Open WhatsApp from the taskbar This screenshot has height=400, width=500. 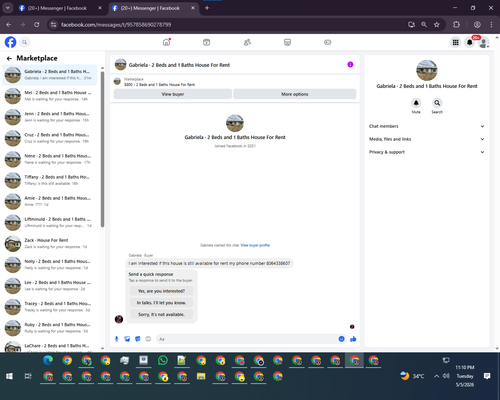click(x=163, y=360)
